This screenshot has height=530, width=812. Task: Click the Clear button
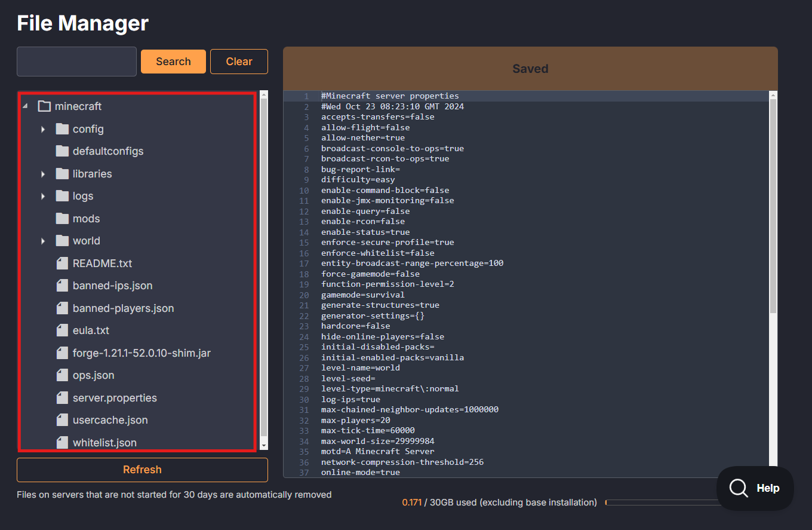click(239, 62)
